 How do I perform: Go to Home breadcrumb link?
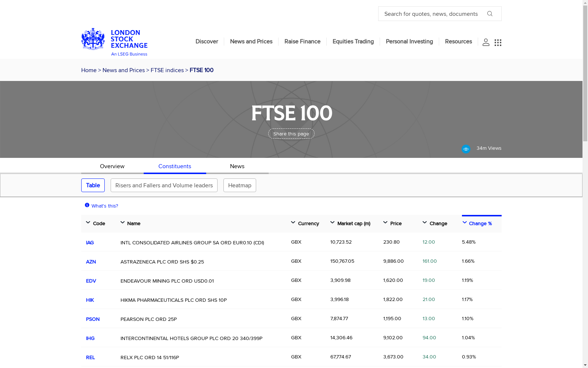tap(89, 70)
